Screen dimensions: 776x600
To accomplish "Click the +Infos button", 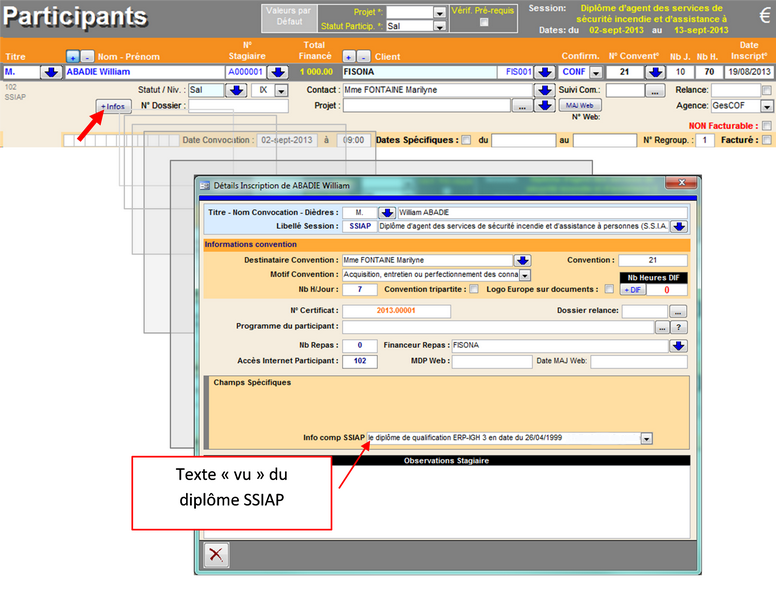I will coord(112,106).
